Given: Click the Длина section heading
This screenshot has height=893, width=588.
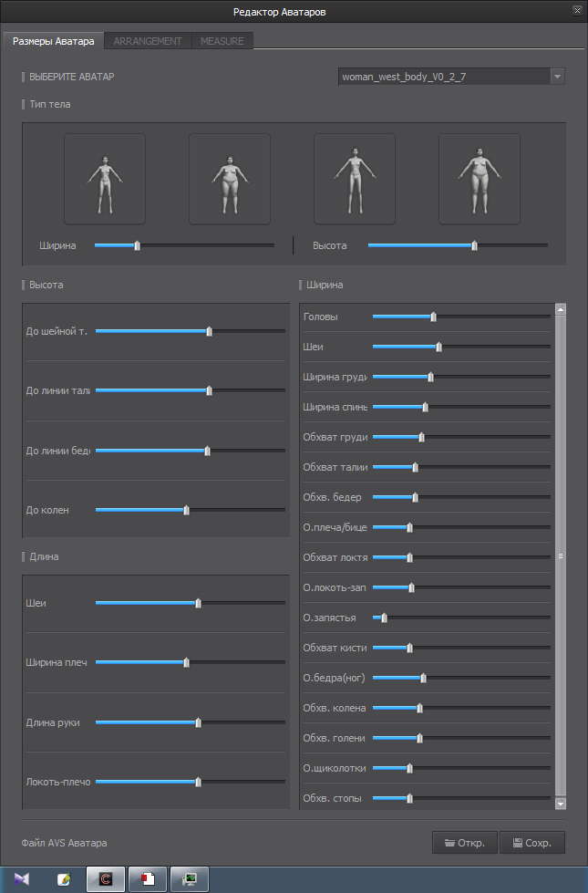Looking at the screenshot, I should pos(44,556).
